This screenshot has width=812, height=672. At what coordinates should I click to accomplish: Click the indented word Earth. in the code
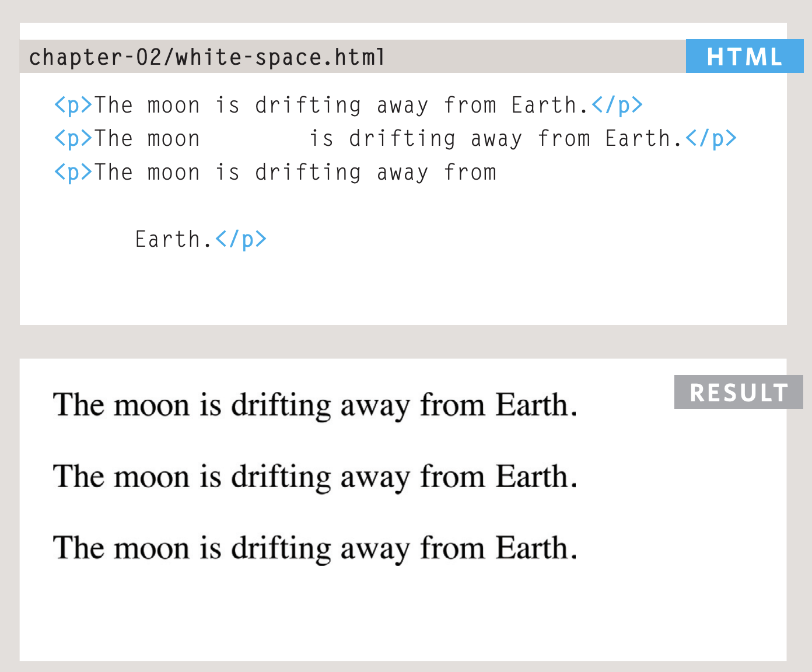pyautogui.click(x=173, y=240)
